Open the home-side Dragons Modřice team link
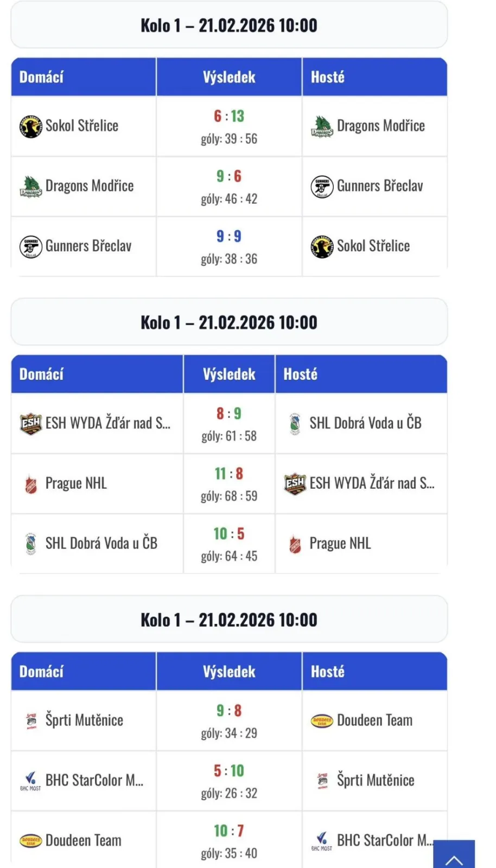The image size is (496, 868). tap(90, 186)
